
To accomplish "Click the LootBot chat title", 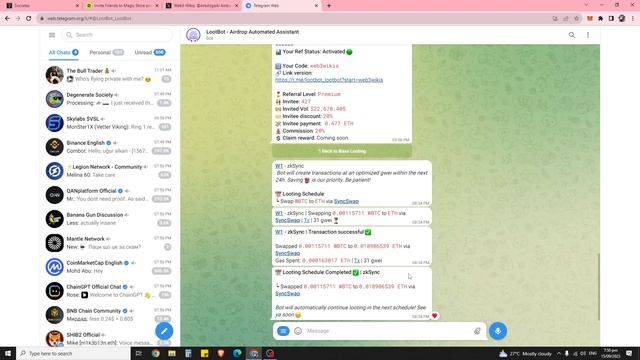I will click(x=253, y=32).
